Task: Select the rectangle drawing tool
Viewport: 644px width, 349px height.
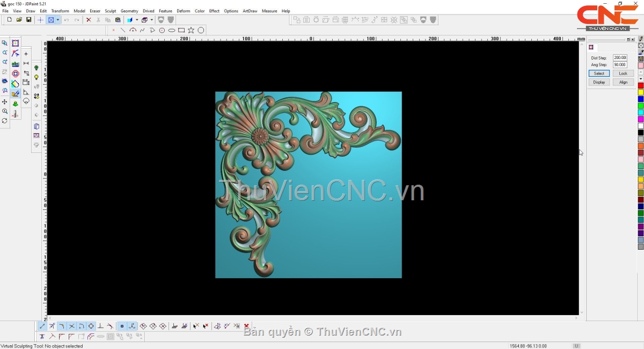Action: (181, 30)
